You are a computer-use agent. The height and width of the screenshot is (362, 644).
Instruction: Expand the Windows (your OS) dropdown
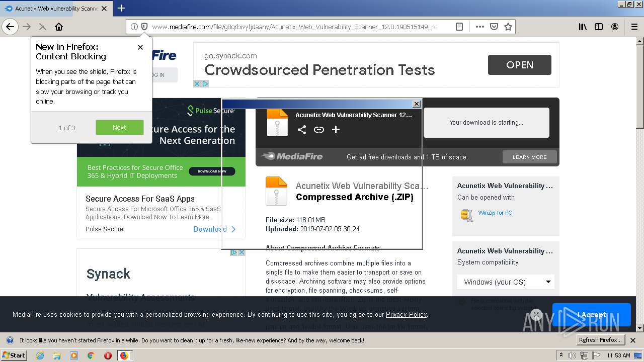click(x=506, y=282)
